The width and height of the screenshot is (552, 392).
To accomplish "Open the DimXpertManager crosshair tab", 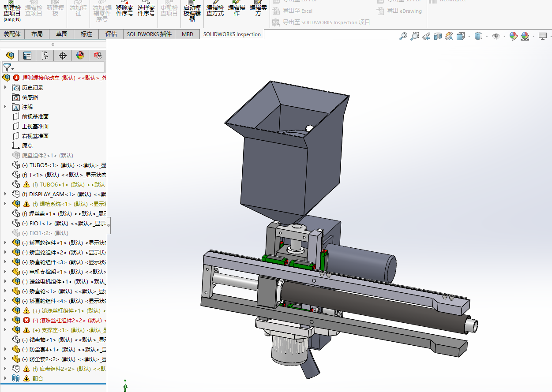I will [63, 56].
